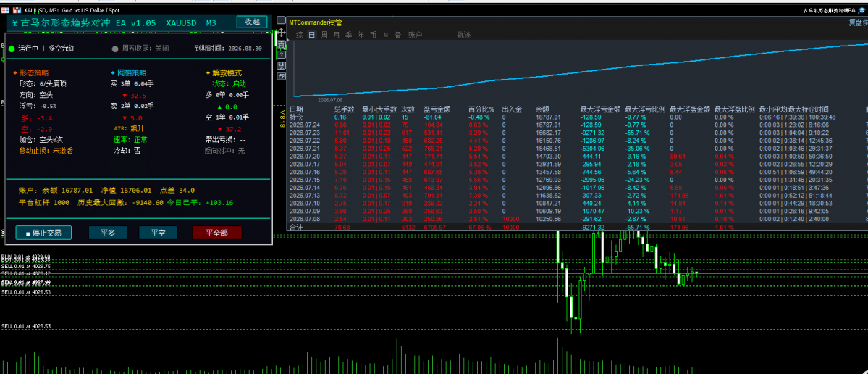The image size is (868, 374).
Task: Click the MTCommander资管 panel title
Action: [316, 22]
